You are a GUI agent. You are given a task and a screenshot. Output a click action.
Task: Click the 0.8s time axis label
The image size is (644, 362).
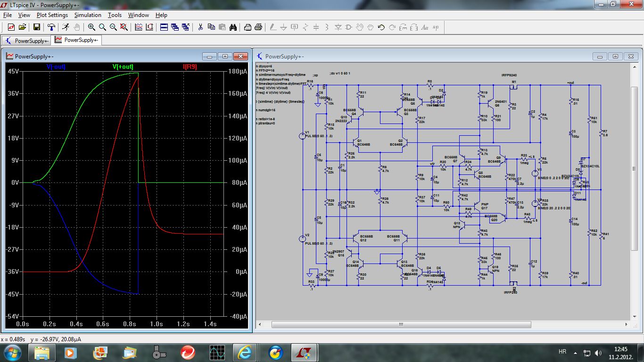pyautogui.click(x=130, y=324)
